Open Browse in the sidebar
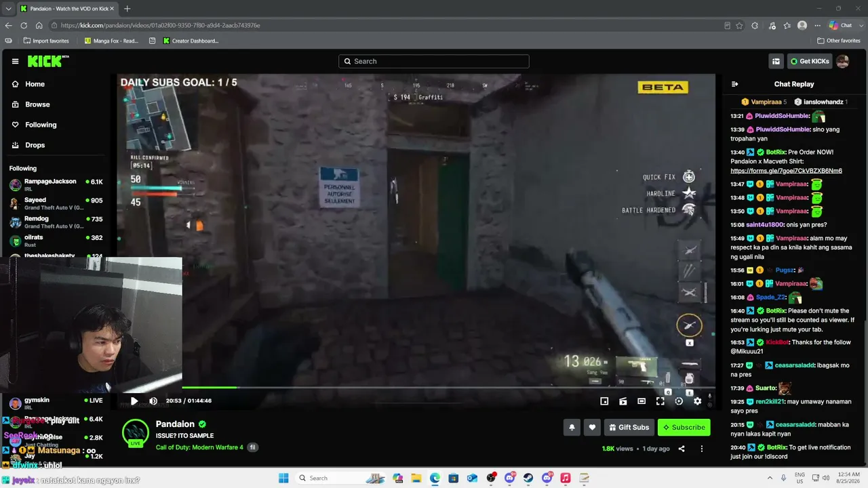Screen dimensions: 868x488 click(x=31, y=104)
